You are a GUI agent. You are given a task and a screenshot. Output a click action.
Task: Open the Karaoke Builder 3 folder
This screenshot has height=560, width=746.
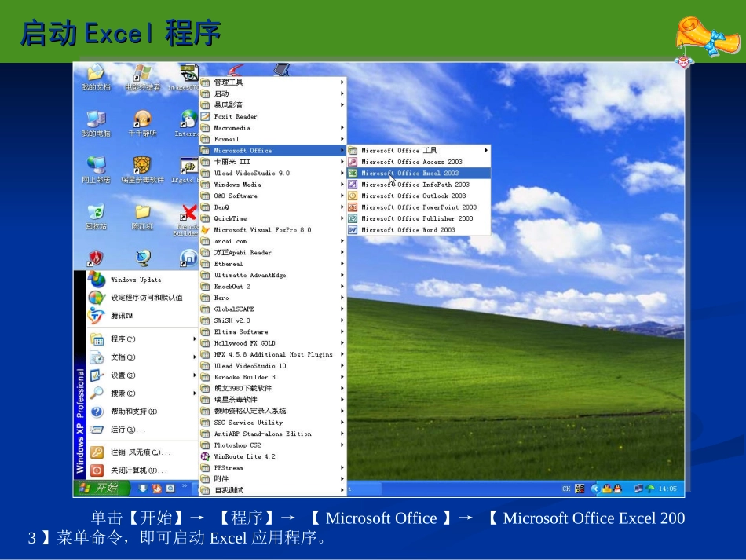pos(272,377)
